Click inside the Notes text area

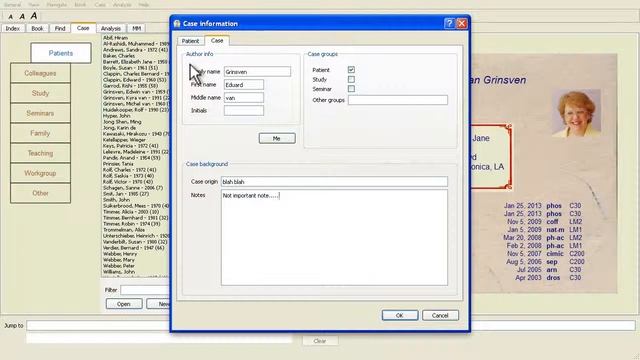334,237
